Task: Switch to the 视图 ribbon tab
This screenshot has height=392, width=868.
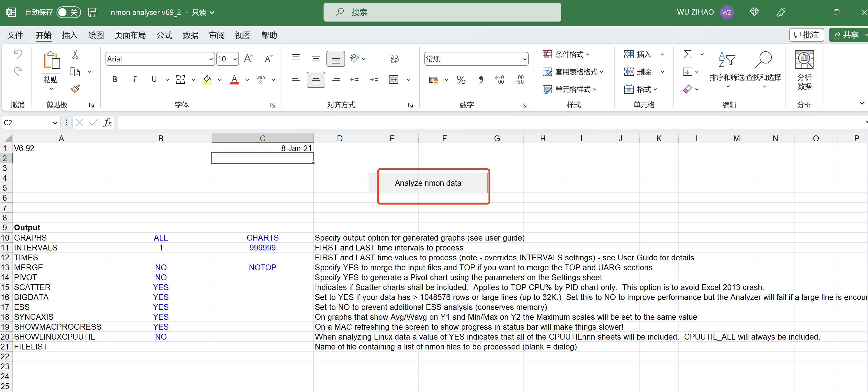Action: pyautogui.click(x=243, y=35)
